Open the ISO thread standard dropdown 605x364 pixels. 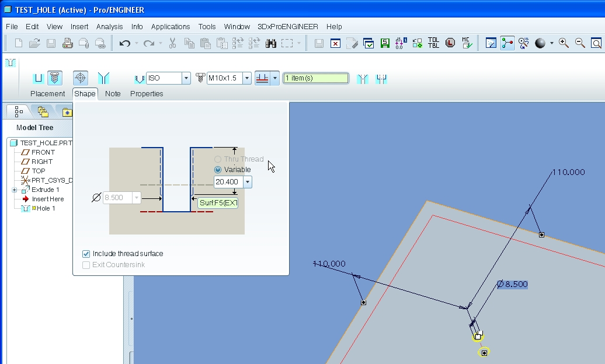(186, 78)
